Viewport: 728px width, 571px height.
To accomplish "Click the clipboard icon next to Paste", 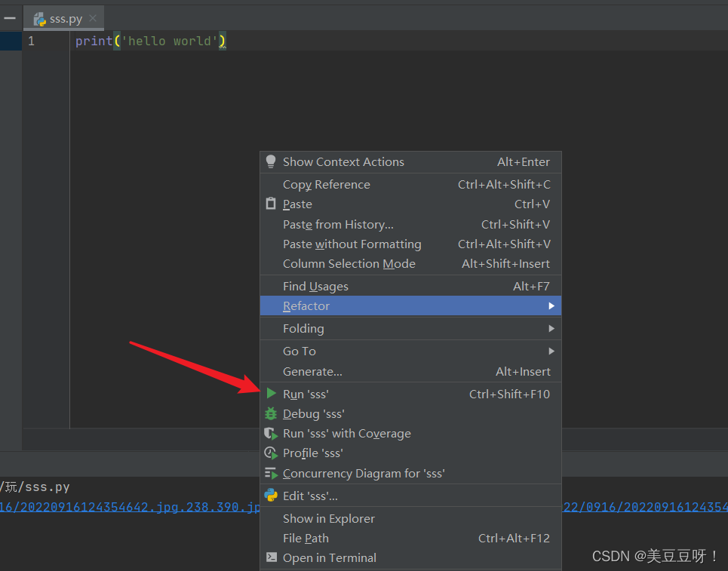I will (271, 204).
